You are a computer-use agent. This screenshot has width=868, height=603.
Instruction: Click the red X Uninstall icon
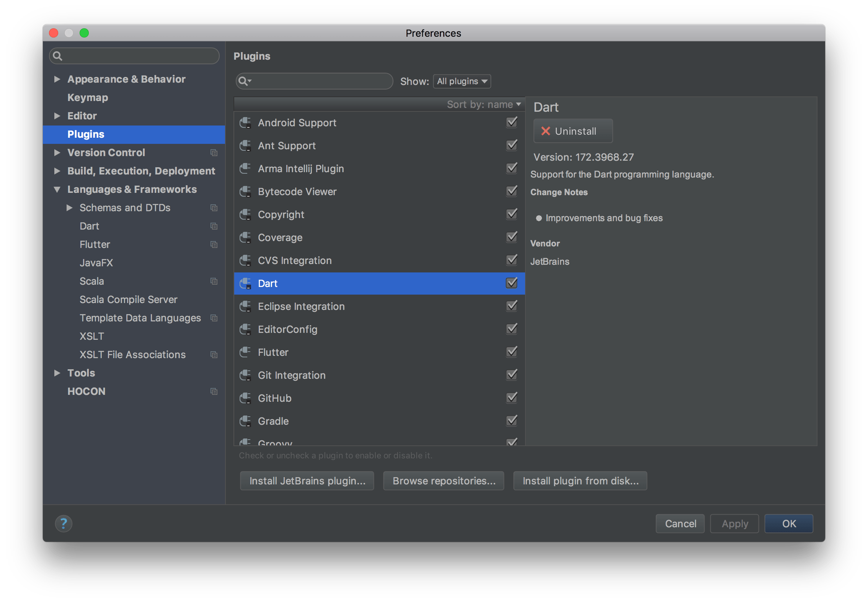pos(545,131)
